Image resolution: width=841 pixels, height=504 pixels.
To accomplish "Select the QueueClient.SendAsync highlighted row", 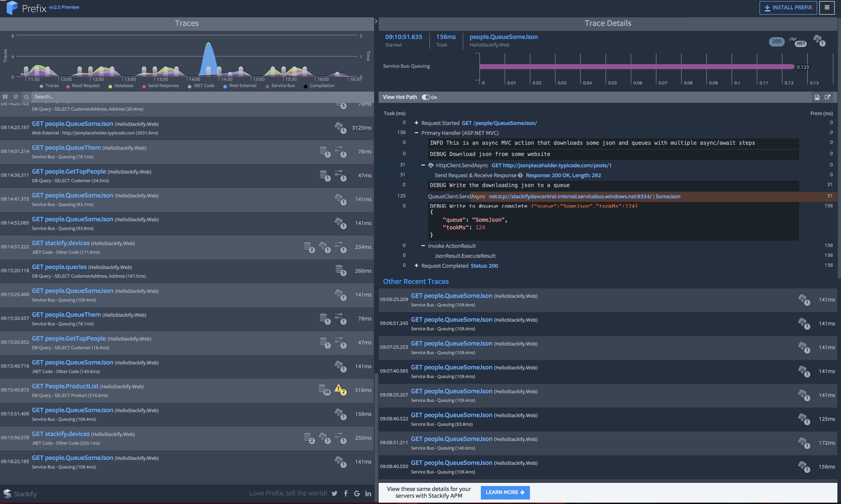I will (x=608, y=196).
